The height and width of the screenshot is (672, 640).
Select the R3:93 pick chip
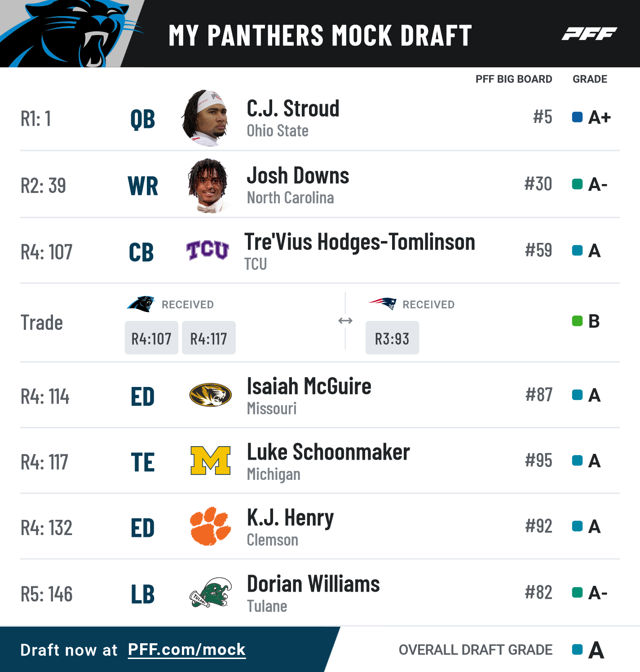(392, 338)
